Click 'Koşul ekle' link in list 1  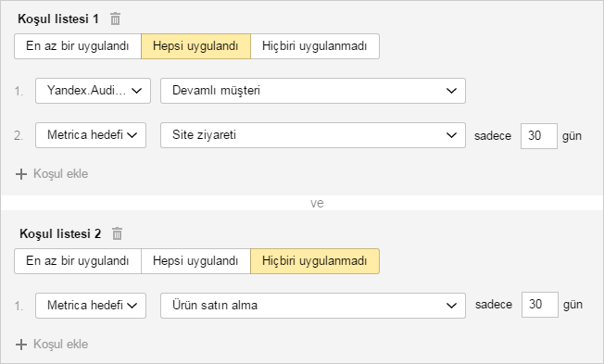click(x=61, y=174)
